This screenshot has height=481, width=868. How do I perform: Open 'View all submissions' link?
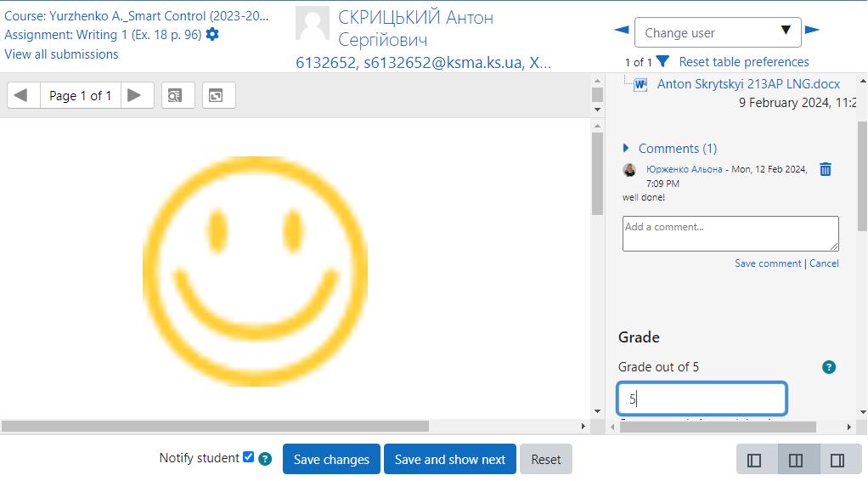coord(61,54)
